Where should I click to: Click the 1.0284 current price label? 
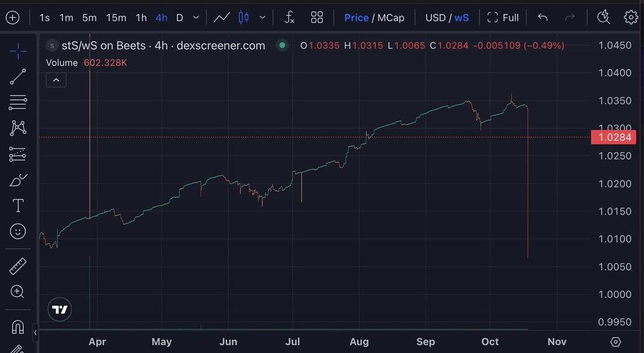coord(614,137)
